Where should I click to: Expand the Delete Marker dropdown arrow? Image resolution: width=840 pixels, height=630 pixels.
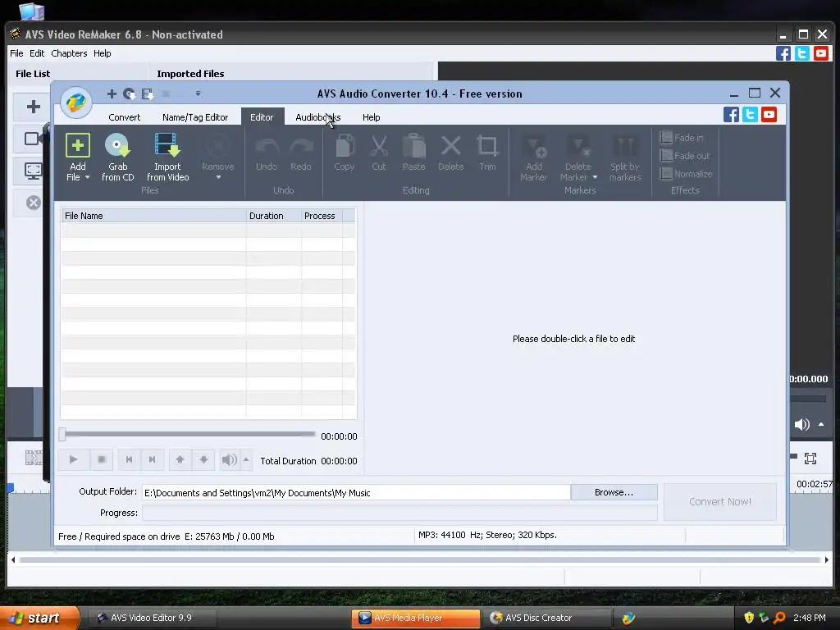pos(595,177)
